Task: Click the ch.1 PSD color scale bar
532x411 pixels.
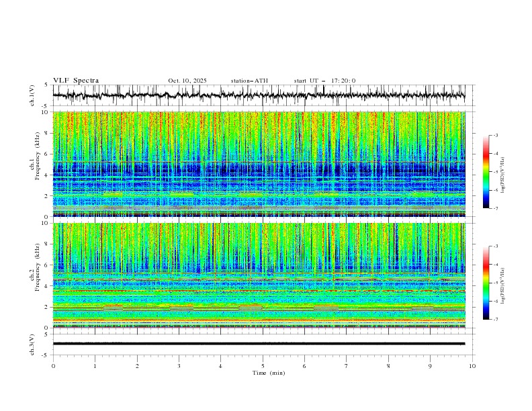Action: [x=486, y=172]
